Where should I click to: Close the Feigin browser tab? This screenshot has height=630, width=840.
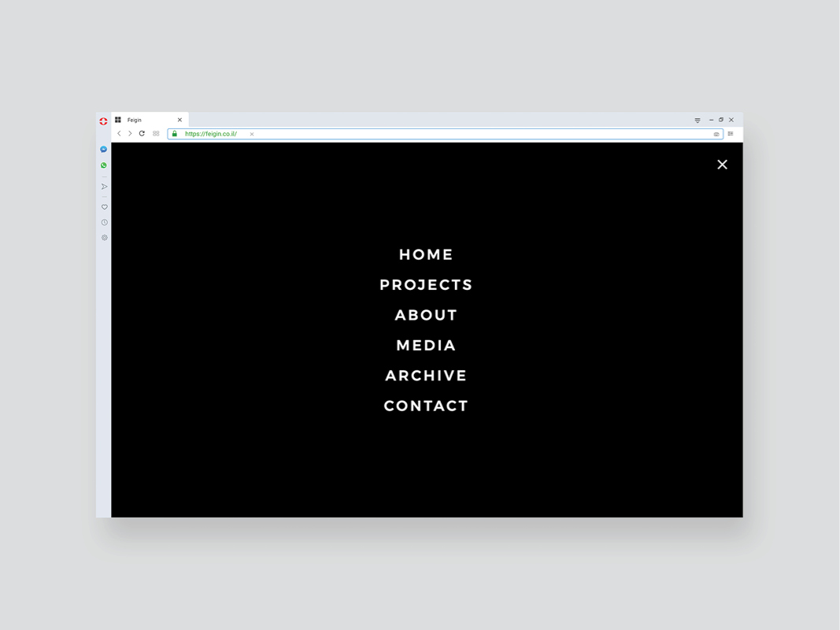pos(180,120)
